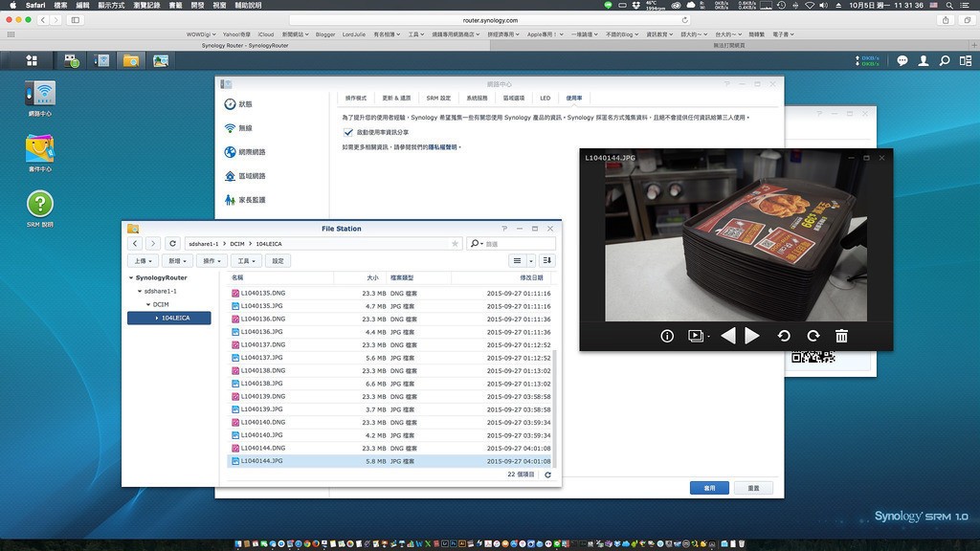Viewport: 980px width, 551px height.
Task: Show previous photo in the image viewer
Action: (728, 336)
